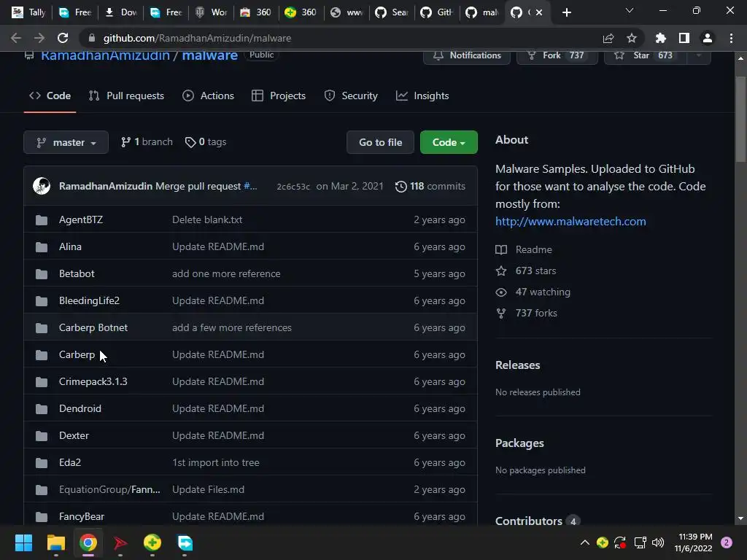Switch to the Tally browser tab

[28, 12]
